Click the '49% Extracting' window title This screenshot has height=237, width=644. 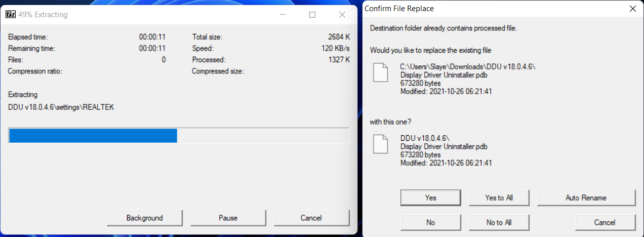coord(43,15)
